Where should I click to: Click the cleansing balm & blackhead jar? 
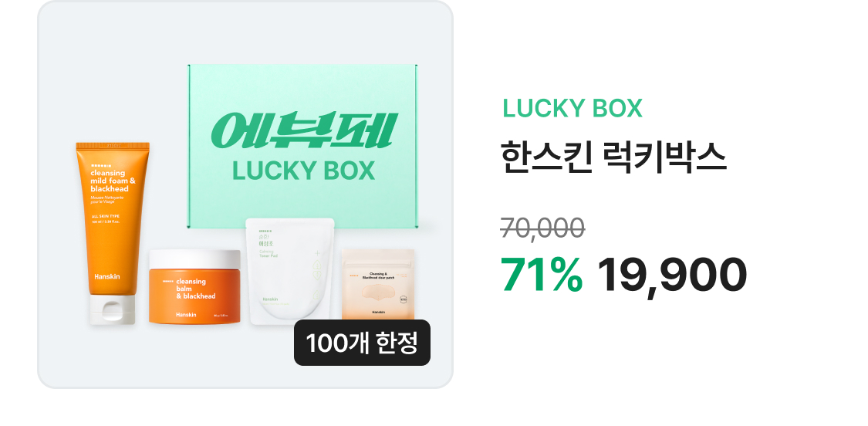(x=195, y=286)
